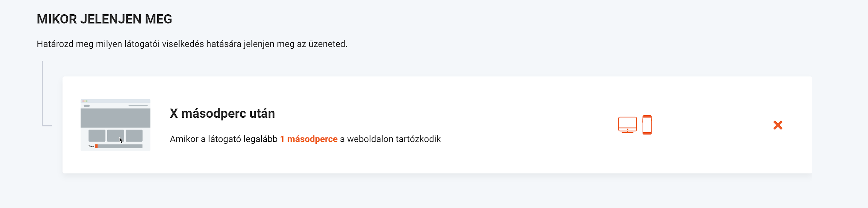
Task: Open the orange "1 másodperce" value link
Action: (x=309, y=139)
